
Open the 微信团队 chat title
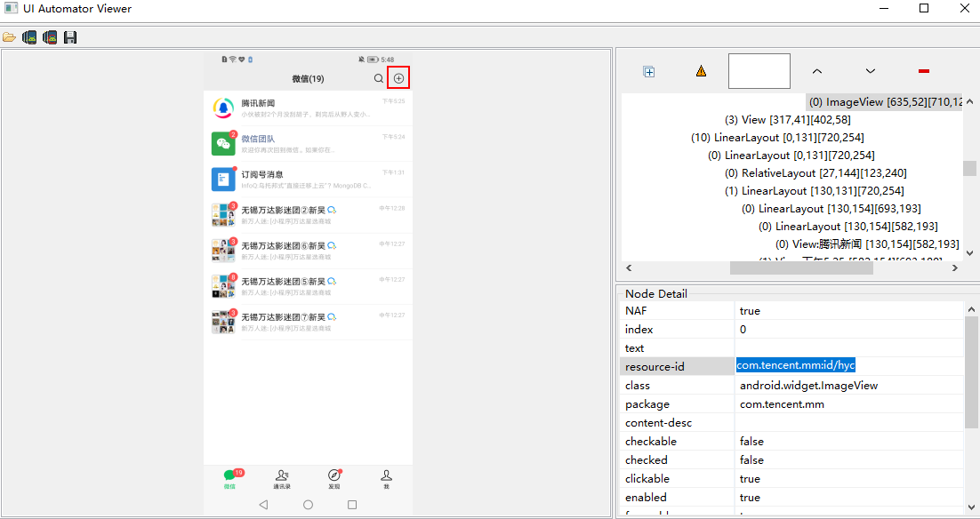point(258,139)
